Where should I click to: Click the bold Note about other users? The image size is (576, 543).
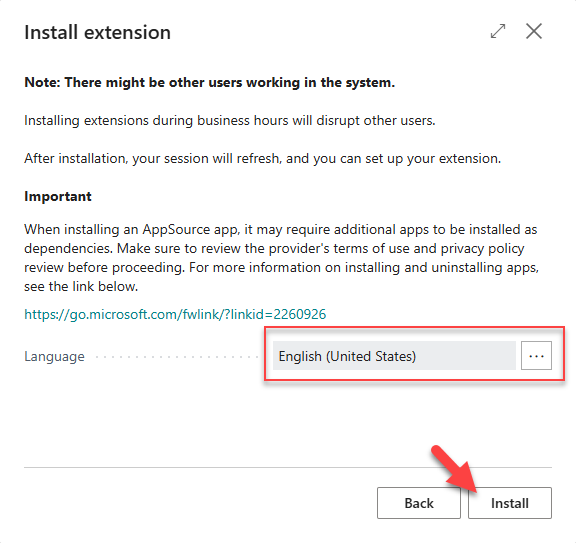coord(209,82)
